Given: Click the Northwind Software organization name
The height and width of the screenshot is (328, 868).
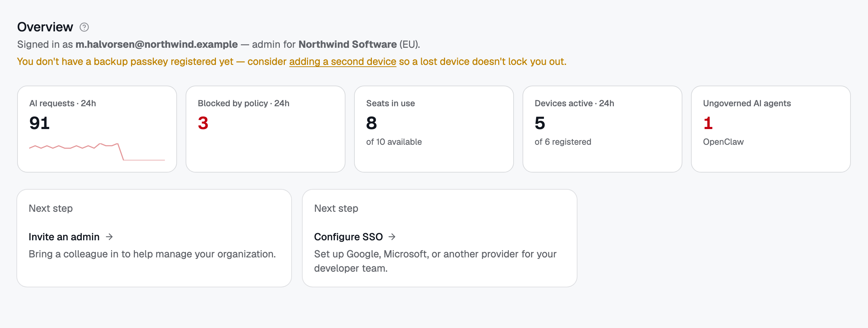Looking at the screenshot, I should coord(348,44).
